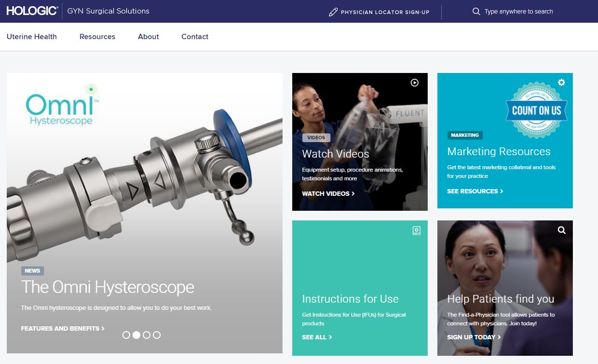The height and width of the screenshot is (364, 598).
Task: Click search icon on Help Patients tile
Action: click(x=561, y=230)
